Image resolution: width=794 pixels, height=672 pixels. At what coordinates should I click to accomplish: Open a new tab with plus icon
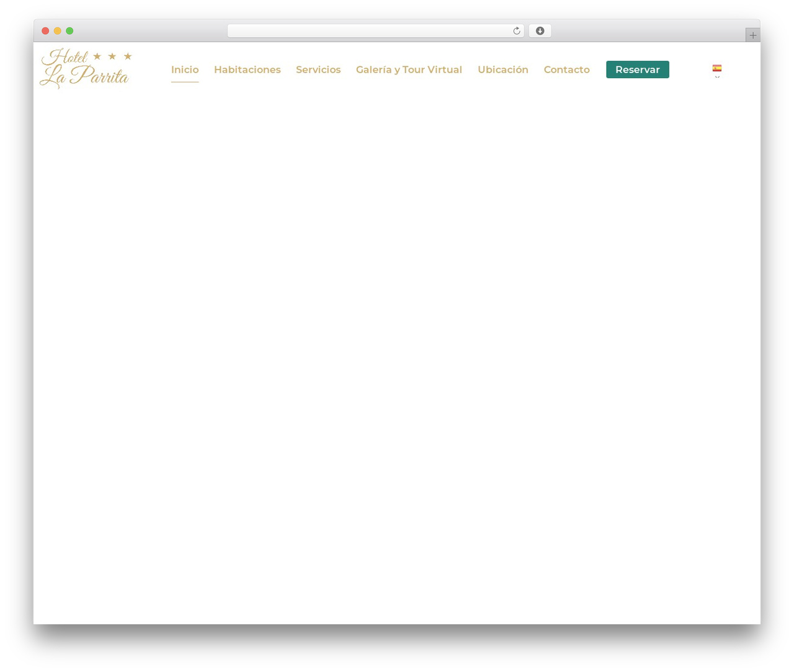point(752,35)
